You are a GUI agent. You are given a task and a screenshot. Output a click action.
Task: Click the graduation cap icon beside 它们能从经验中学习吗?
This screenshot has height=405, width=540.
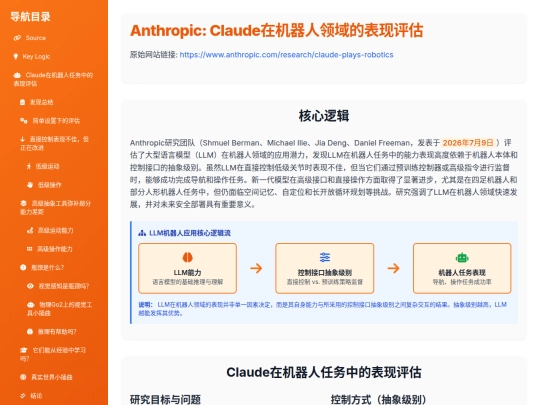tap(23, 350)
